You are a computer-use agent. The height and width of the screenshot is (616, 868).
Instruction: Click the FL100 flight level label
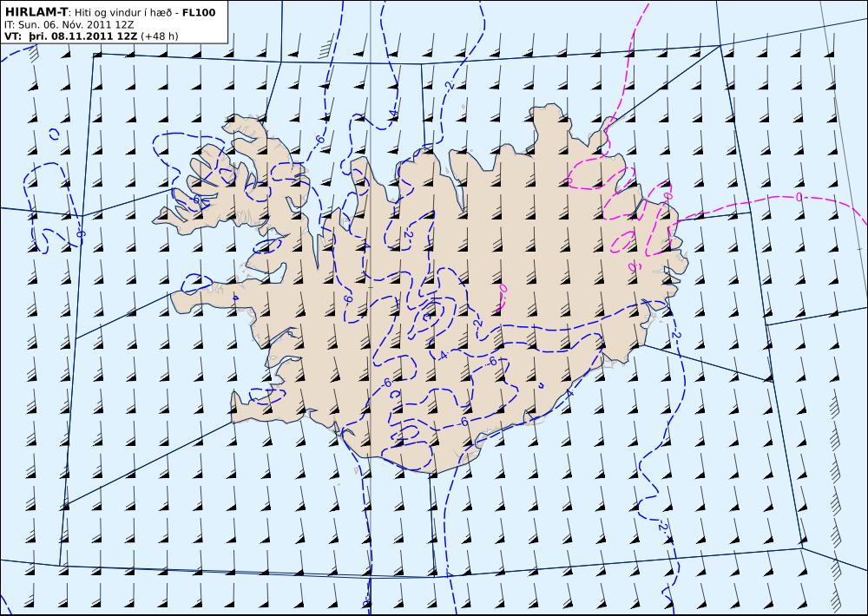click(199, 13)
